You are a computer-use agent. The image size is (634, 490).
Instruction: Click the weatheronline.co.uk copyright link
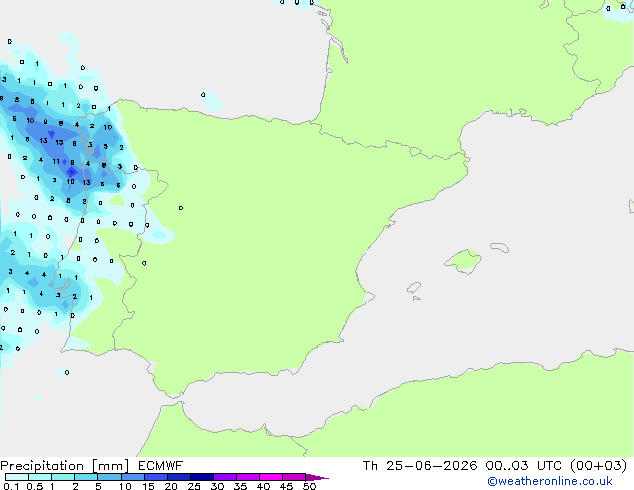pyautogui.click(x=549, y=481)
